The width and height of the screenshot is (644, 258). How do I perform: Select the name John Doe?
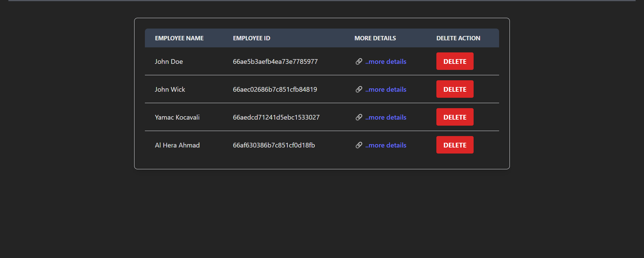point(169,61)
